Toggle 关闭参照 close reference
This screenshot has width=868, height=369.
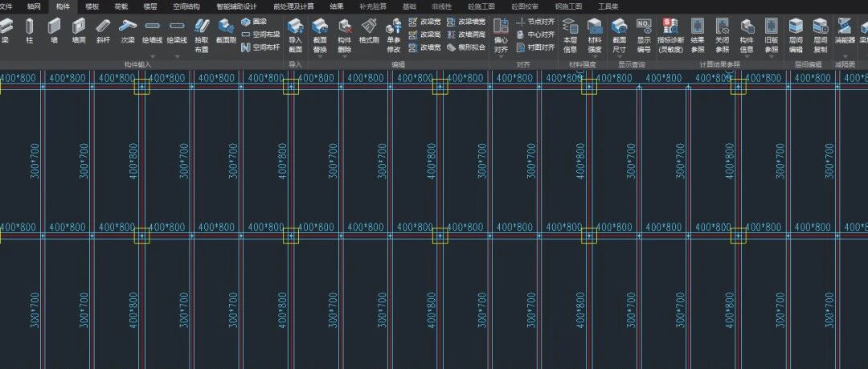click(722, 35)
